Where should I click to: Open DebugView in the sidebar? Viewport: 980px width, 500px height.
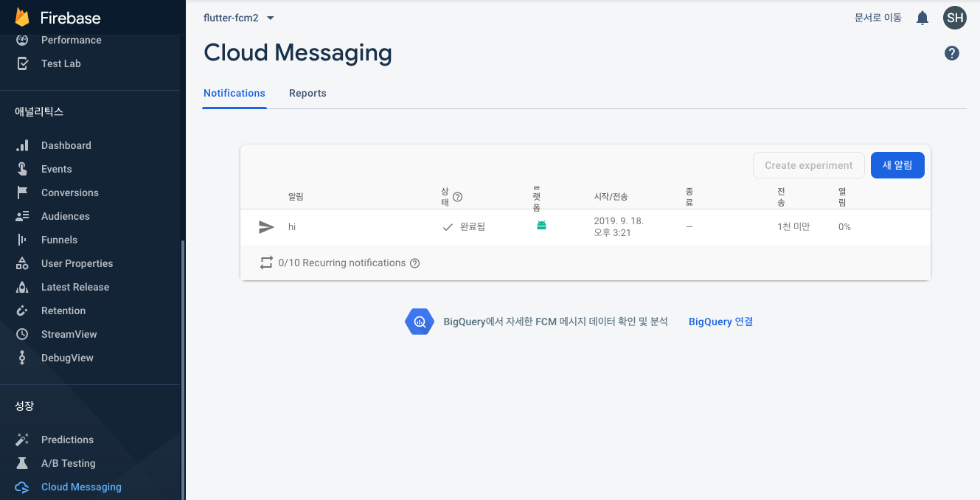[67, 358]
